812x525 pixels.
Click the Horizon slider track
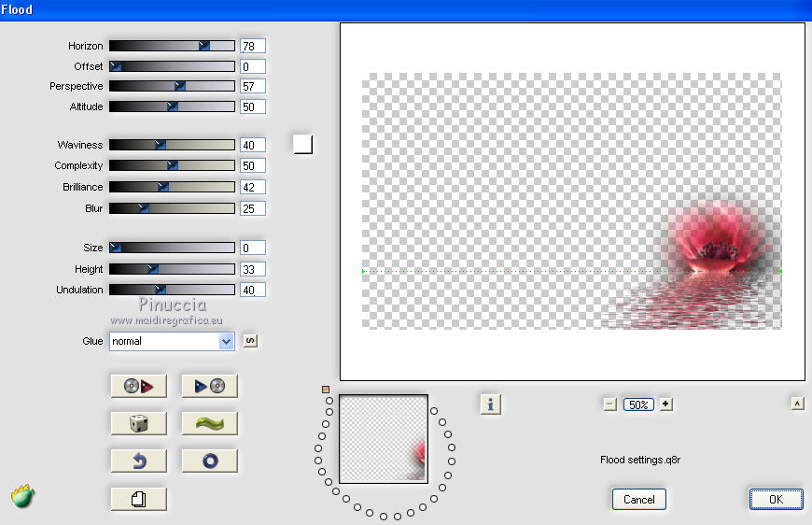point(172,46)
